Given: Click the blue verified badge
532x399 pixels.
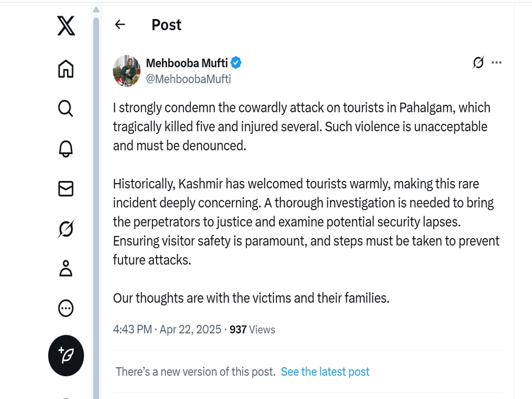Looking at the screenshot, I should tap(236, 63).
